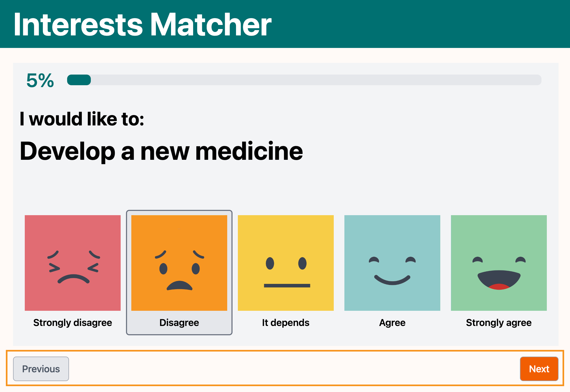Click the Interests Matcher title
The image size is (570, 392).
142,24
